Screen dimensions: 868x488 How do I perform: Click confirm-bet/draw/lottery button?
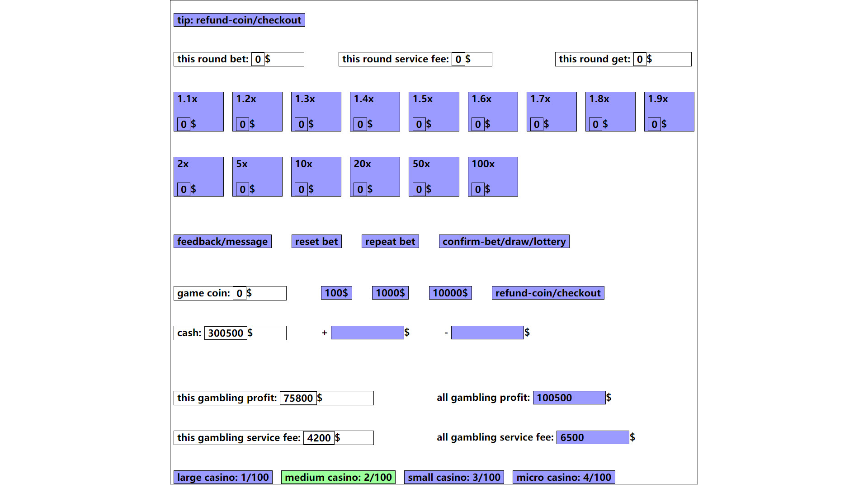tap(505, 241)
